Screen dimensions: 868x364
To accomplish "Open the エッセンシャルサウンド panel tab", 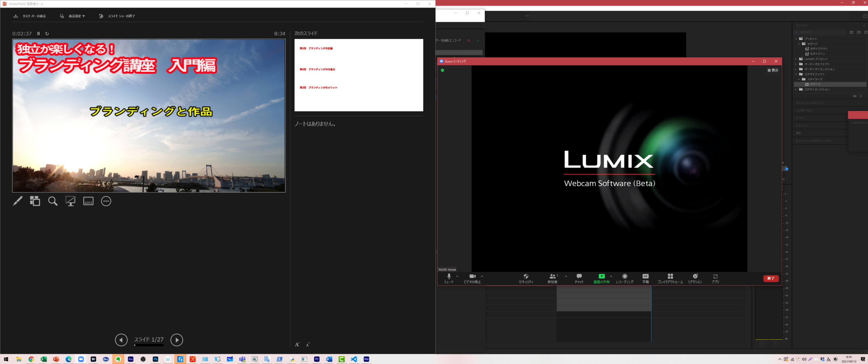I will [x=809, y=103].
